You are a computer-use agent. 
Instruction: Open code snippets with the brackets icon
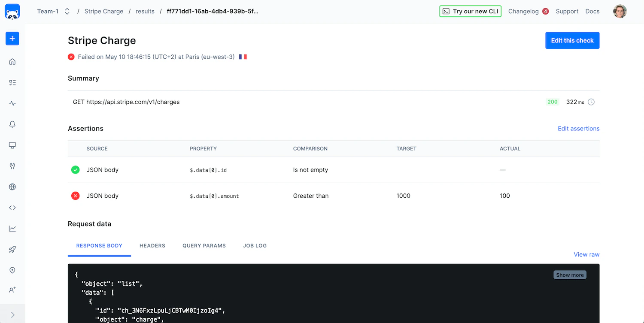(12, 208)
